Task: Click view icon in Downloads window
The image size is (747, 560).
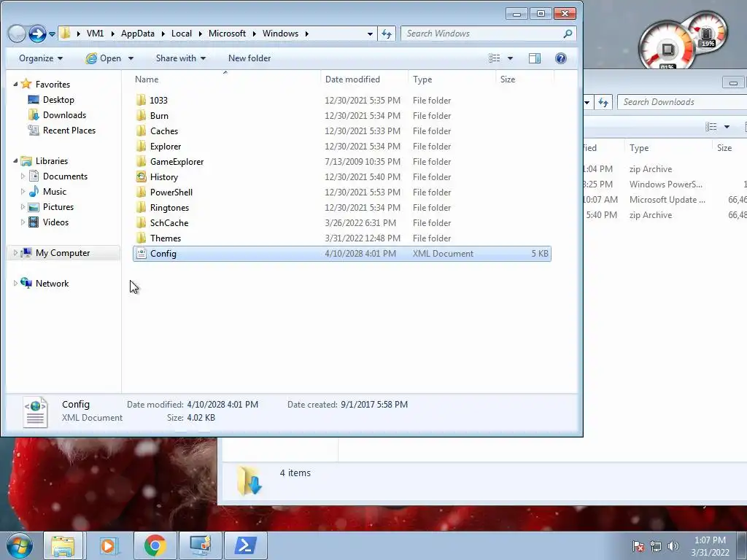Action: click(711, 127)
